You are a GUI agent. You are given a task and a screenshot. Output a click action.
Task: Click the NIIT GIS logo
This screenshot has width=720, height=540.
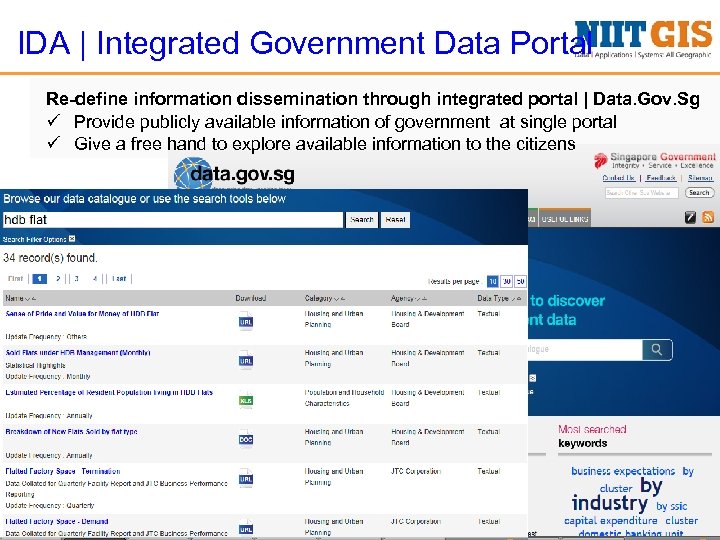(x=643, y=38)
